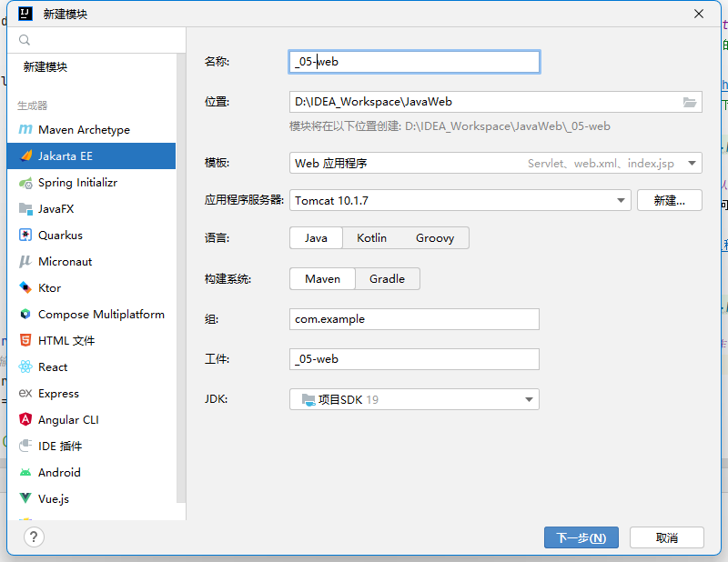The width and height of the screenshot is (728, 562).
Task: Click the Maven Archetype icon
Action: 25,129
